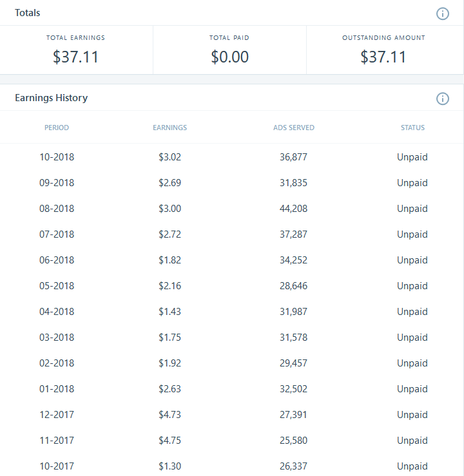Click the $3.00 earnings for 08-2018

point(170,209)
